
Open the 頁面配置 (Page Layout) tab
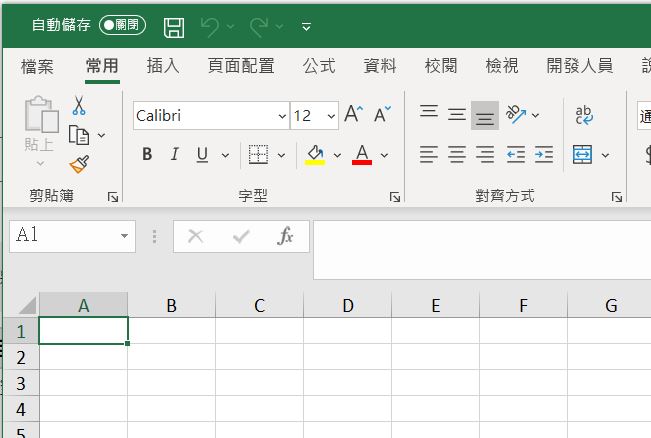[241, 66]
